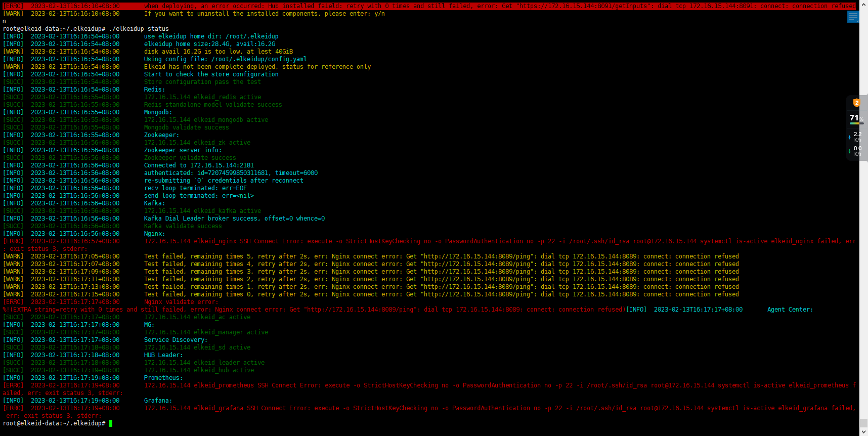Click 'Zookeeper server info:' line
868x436 pixels.
[183, 150]
